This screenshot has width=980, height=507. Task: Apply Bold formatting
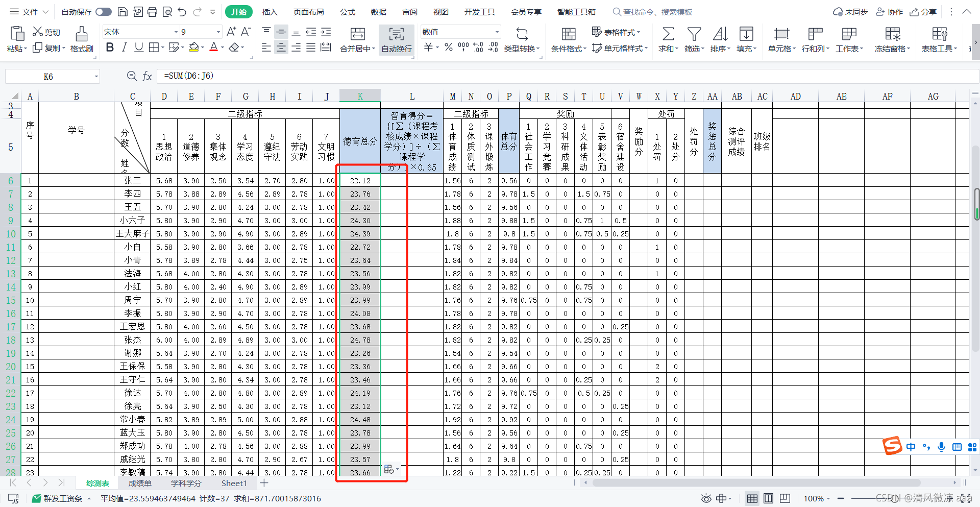tap(110, 47)
